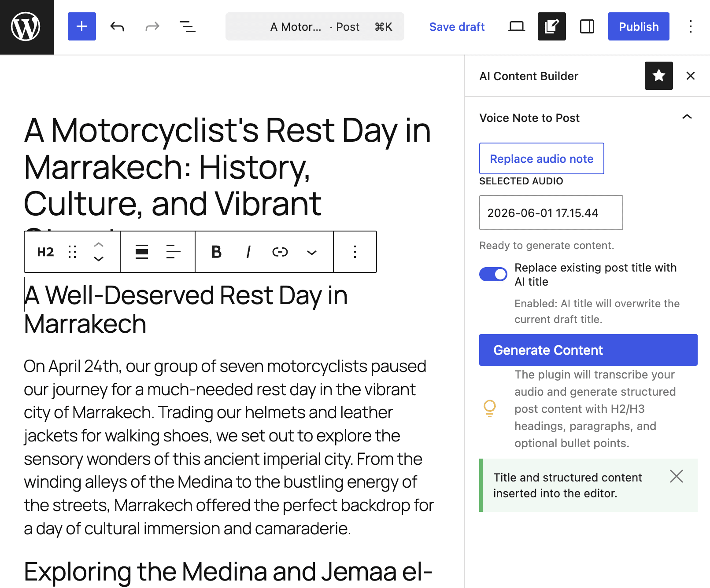The height and width of the screenshot is (588, 710).
Task: Click Generate Content button
Action: [588, 350]
